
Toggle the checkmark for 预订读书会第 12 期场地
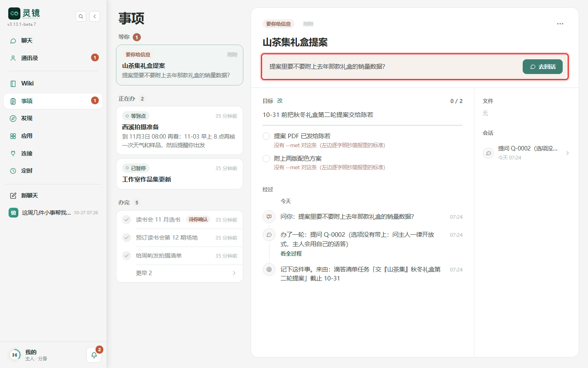[x=127, y=238]
